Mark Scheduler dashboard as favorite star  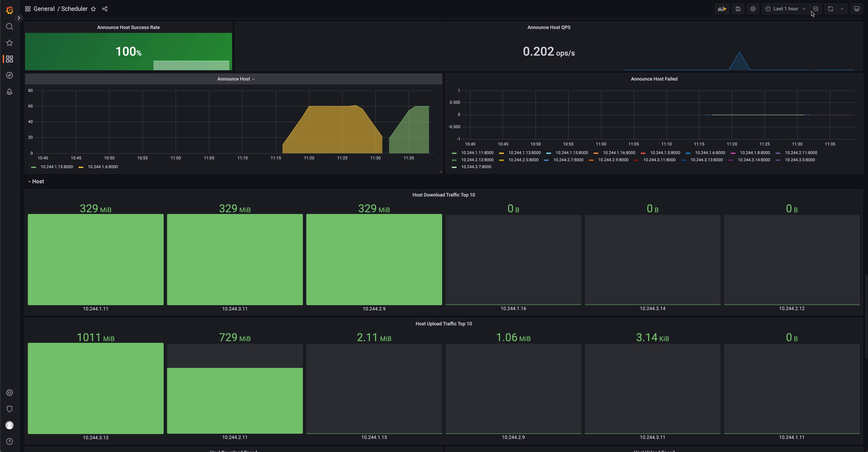click(93, 9)
